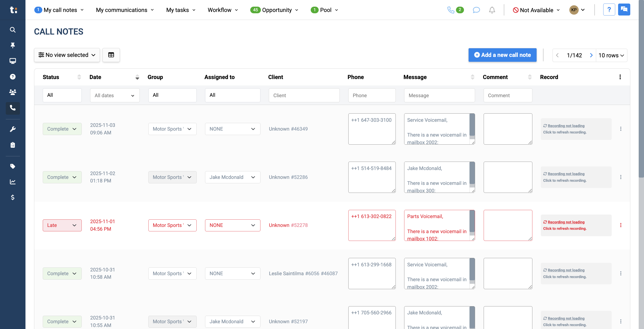This screenshot has height=329, width=644.
Task: Click red Recording not loading link
Action: coord(566,222)
